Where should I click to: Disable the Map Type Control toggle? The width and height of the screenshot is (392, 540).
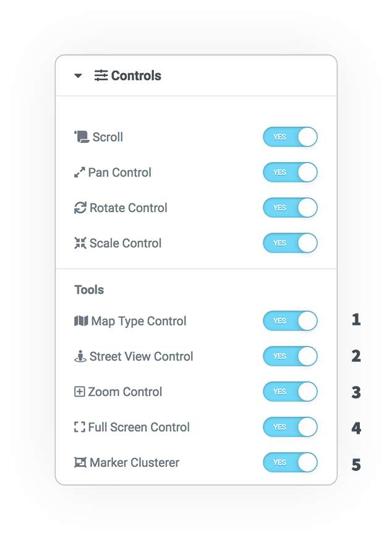290,320
